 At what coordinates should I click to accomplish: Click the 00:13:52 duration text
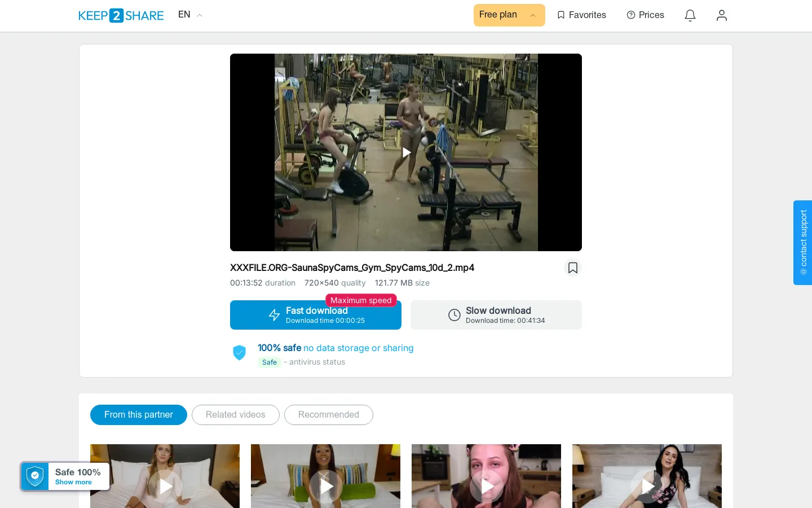point(263,283)
